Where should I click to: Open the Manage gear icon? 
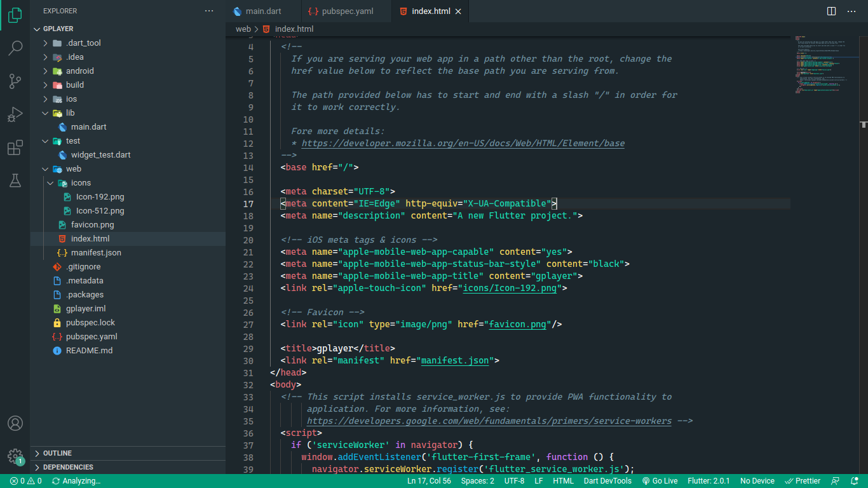15,456
